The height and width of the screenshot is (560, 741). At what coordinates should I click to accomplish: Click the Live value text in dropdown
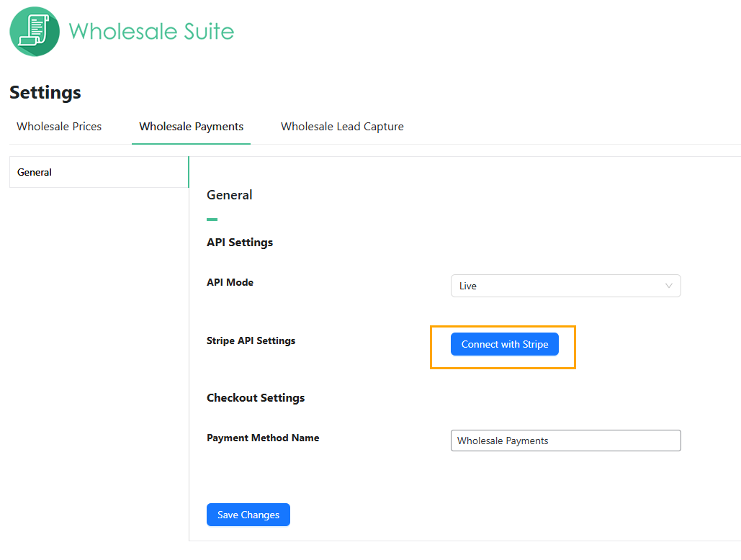tap(468, 286)
